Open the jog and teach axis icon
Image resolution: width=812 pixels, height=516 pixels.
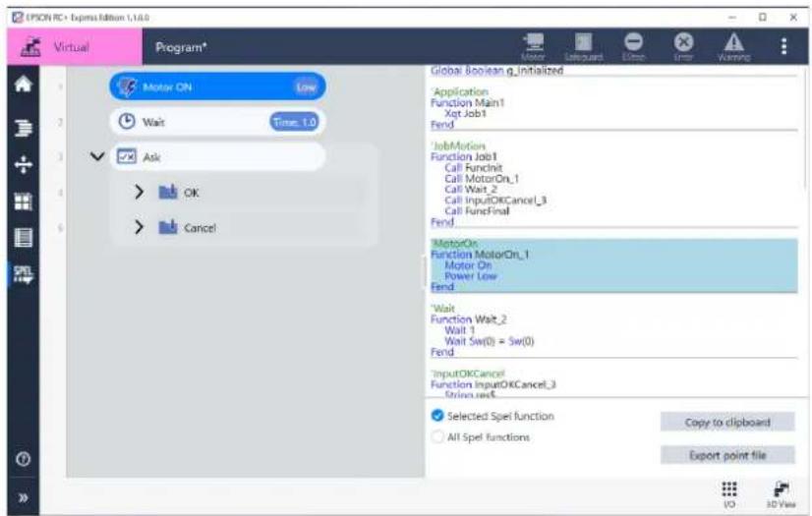(x=23, y=164)
